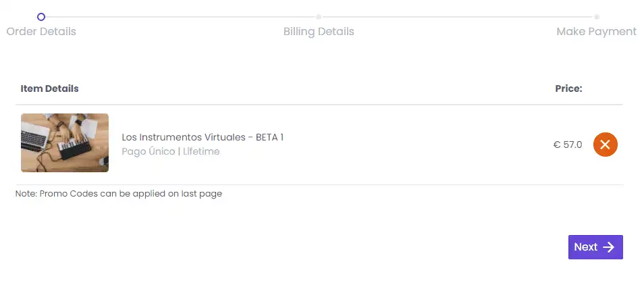Image resolution: width=644 pixels, height=285 pixels.
Task: Click progress line between Order and Billing steps
Action: coord(180,16)
